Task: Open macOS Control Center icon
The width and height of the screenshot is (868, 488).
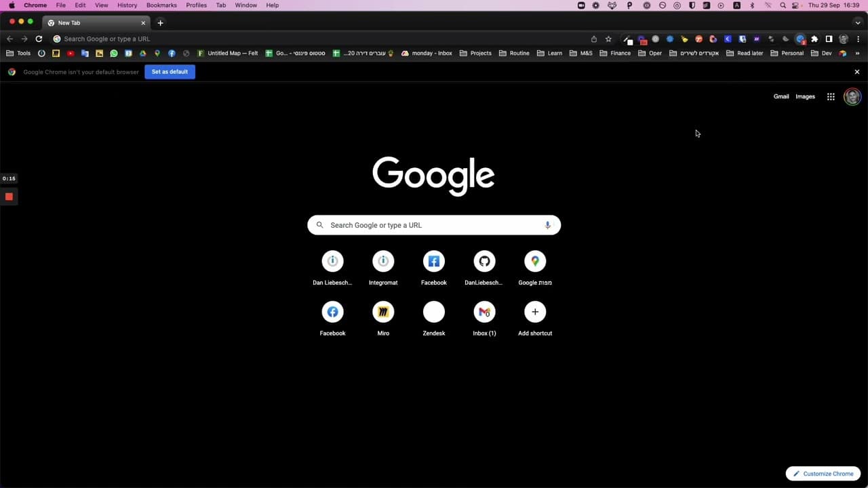Action: [796, 5]
